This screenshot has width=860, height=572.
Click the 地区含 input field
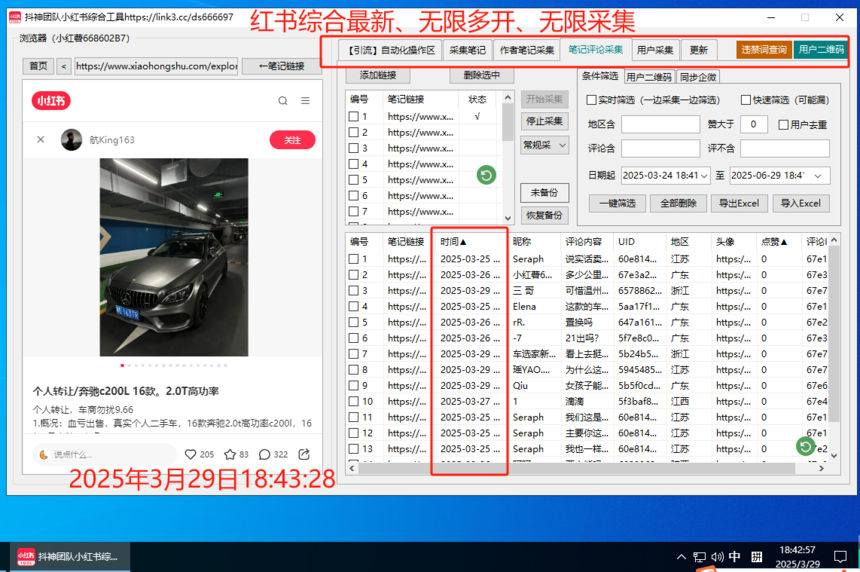(x=660, y=124)
